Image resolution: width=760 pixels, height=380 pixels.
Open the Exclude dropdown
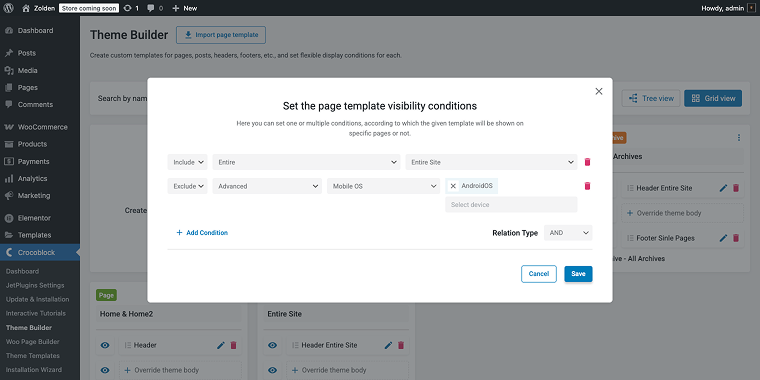tap(188, 186)
